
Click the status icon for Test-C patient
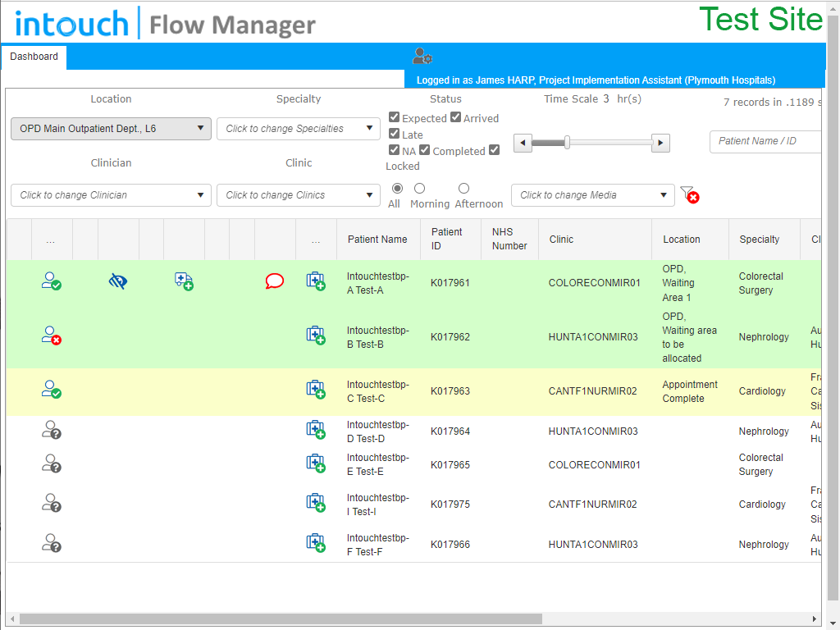(x=52, y=390)
